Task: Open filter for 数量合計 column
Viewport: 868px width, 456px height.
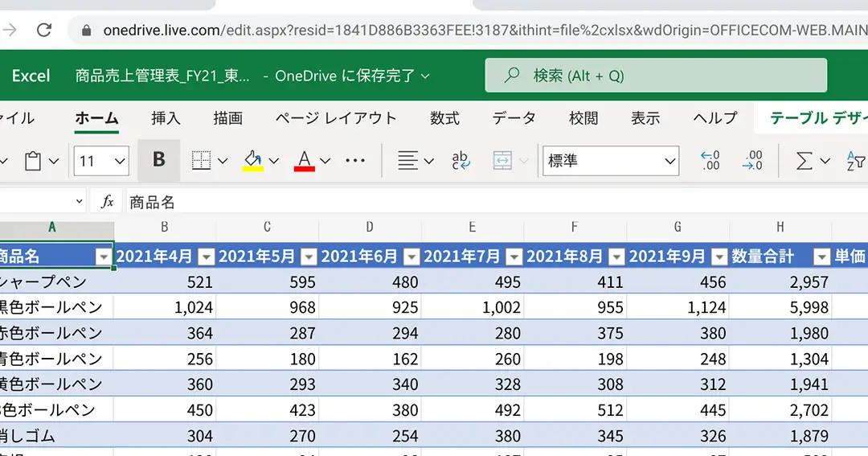Action: click(822, 257)
